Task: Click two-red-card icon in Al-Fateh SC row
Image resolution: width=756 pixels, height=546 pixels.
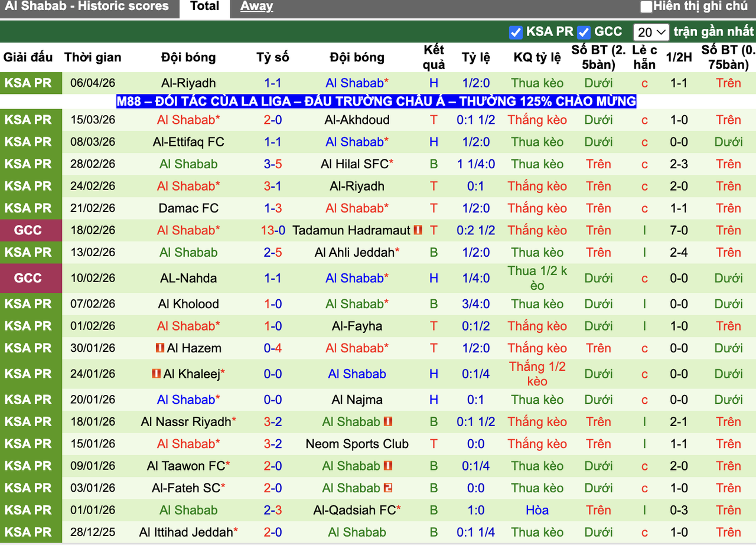Action: coord(388,488)
